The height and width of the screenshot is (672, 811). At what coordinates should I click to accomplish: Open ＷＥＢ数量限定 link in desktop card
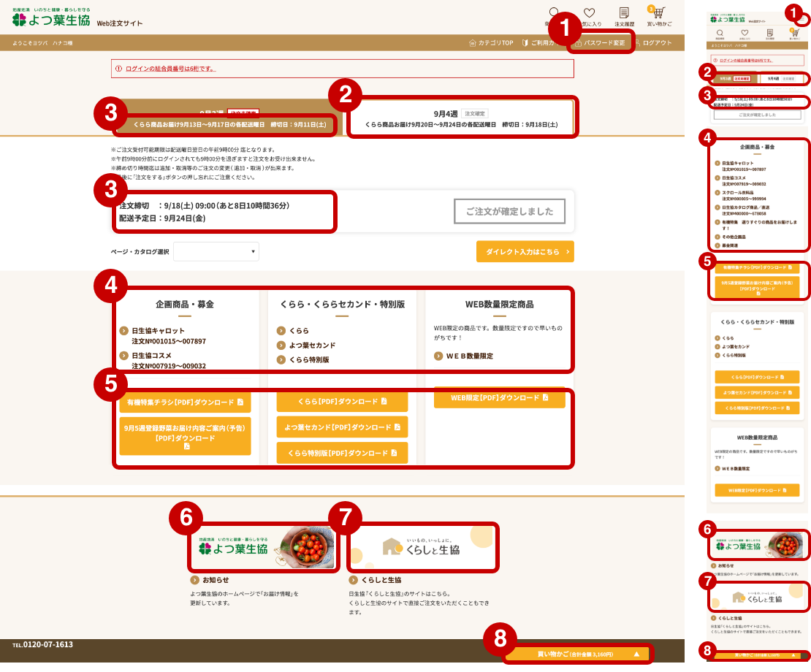tap(463, 356)
